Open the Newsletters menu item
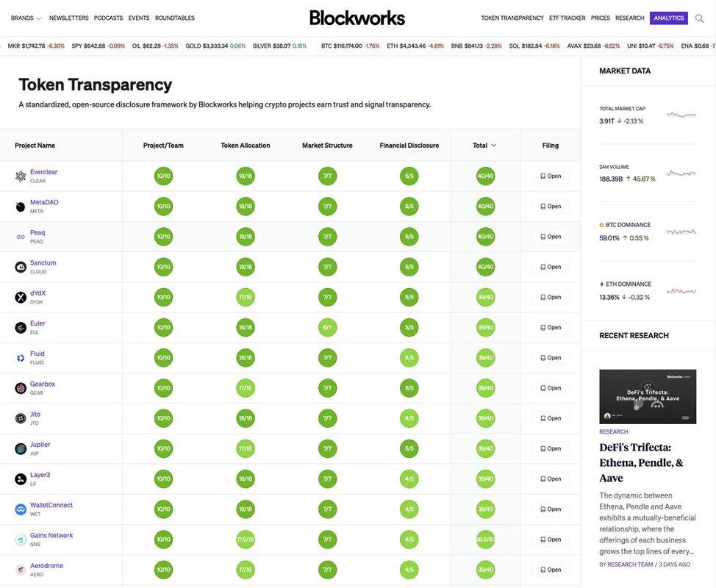The height and width of the screenshot is (588, 716). (x=68, y=18)
